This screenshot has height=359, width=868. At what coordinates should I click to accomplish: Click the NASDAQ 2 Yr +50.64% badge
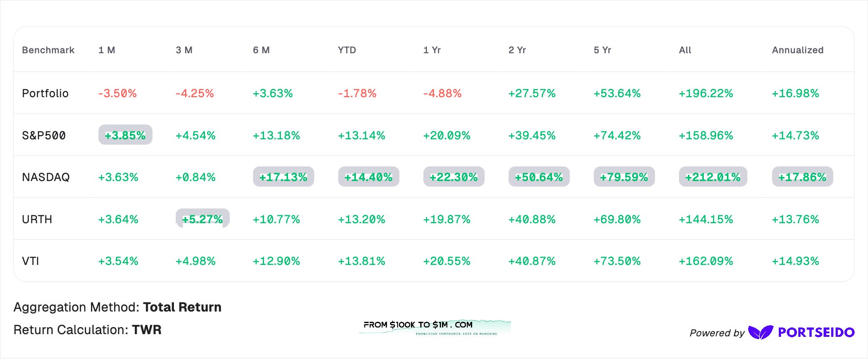(539, 177)
